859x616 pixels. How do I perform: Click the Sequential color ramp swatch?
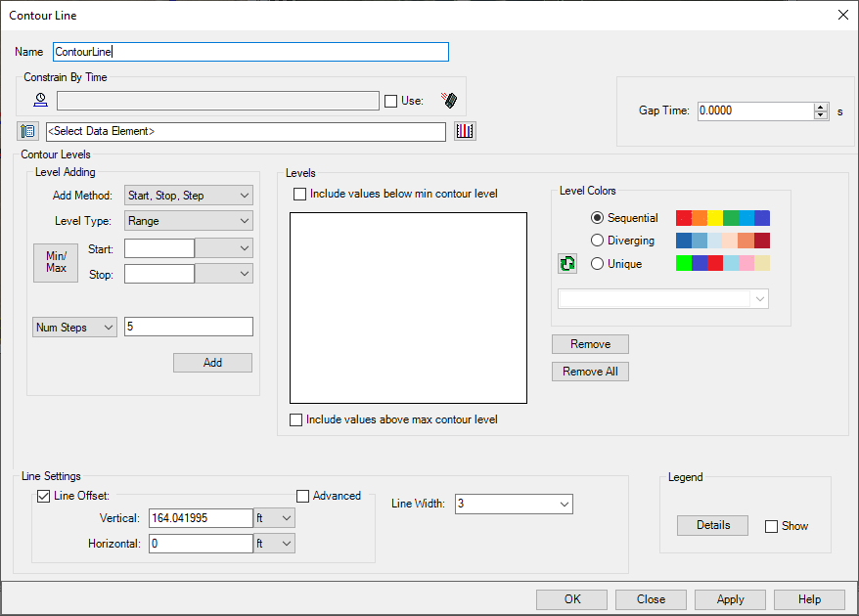point(723,218)
